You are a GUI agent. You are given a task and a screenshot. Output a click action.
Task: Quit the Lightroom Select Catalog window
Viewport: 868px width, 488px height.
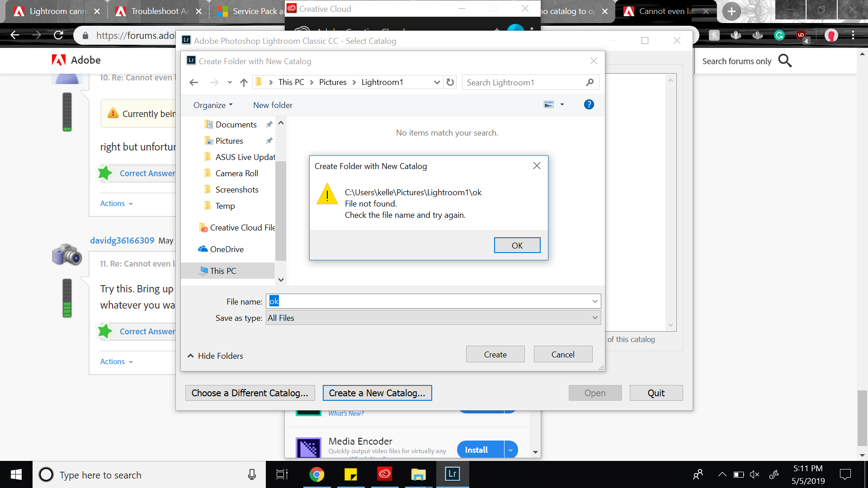point(656,393)
